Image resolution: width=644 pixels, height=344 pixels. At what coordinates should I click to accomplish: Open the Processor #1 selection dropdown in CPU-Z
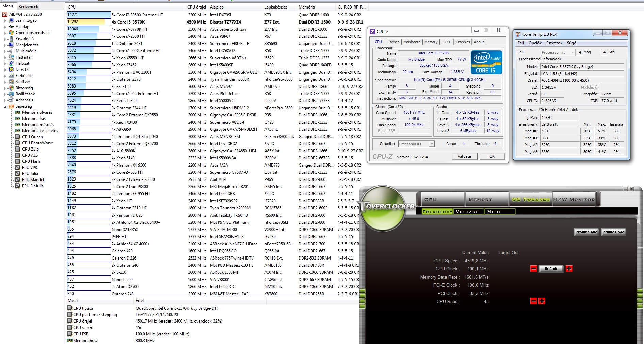click(x=416, y=144)
